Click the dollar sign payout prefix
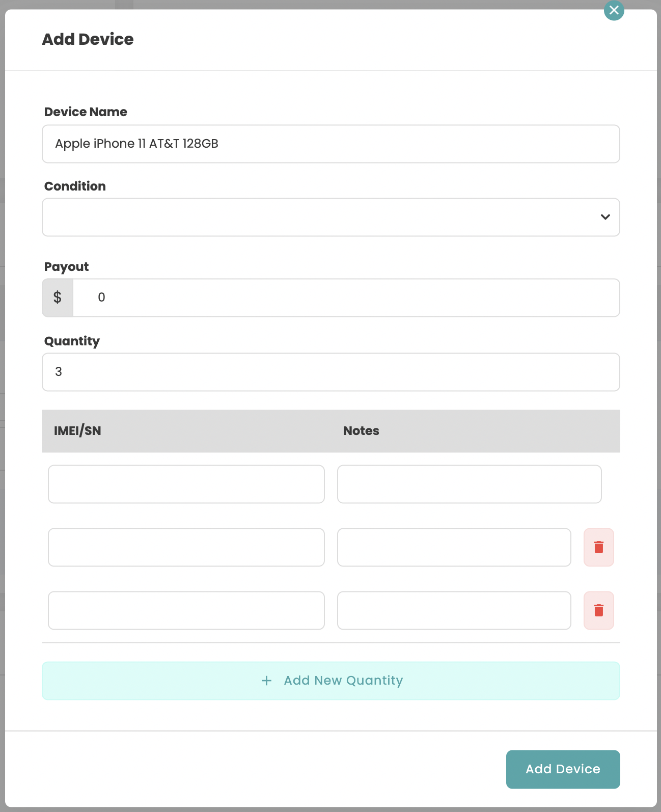 [x=58, y=297]
